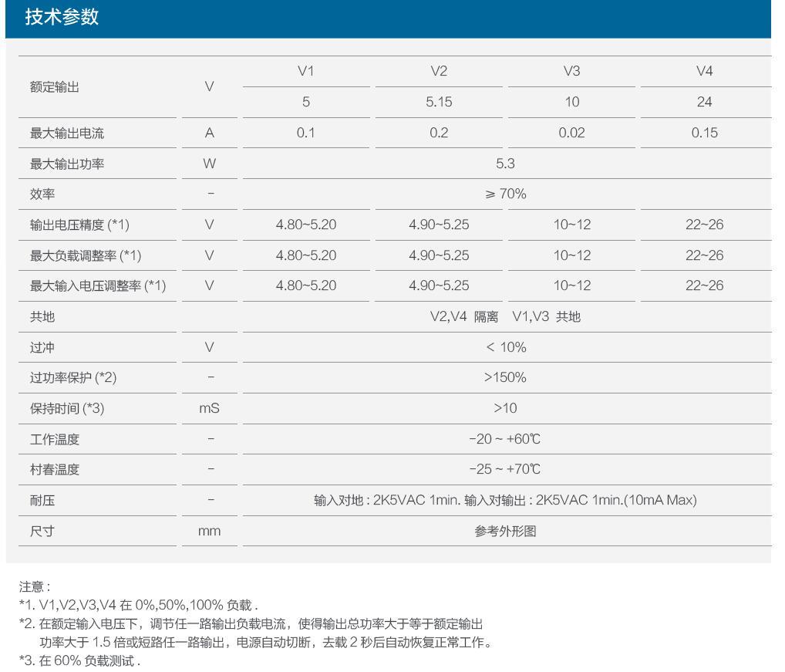Screen dimensions: 785x672
Task: Click the 耐压 row label
Action: click(42, 501)
